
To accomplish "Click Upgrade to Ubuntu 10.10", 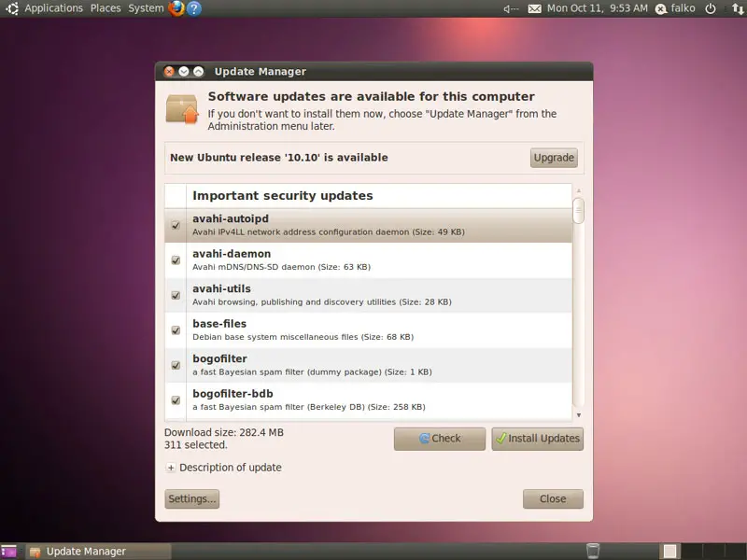I will tap(554, 158).
